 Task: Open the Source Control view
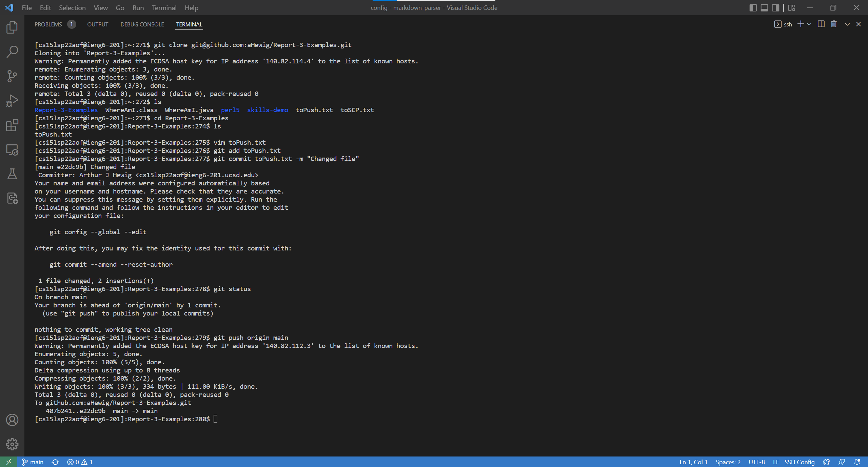pyautogui.click(x=12, y=76)
